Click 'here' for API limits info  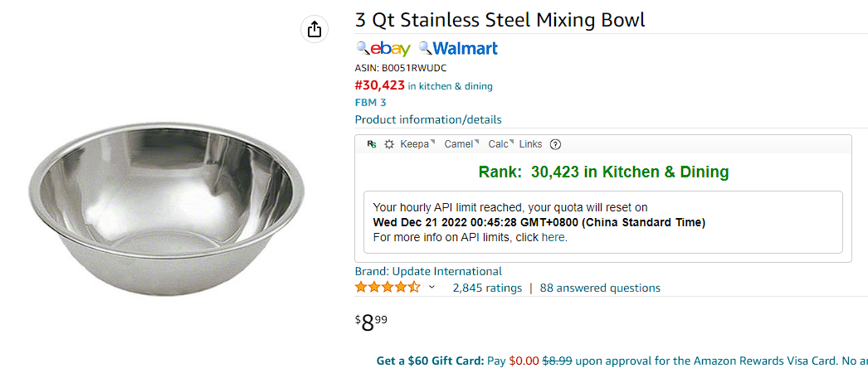(x=553, y=238)
